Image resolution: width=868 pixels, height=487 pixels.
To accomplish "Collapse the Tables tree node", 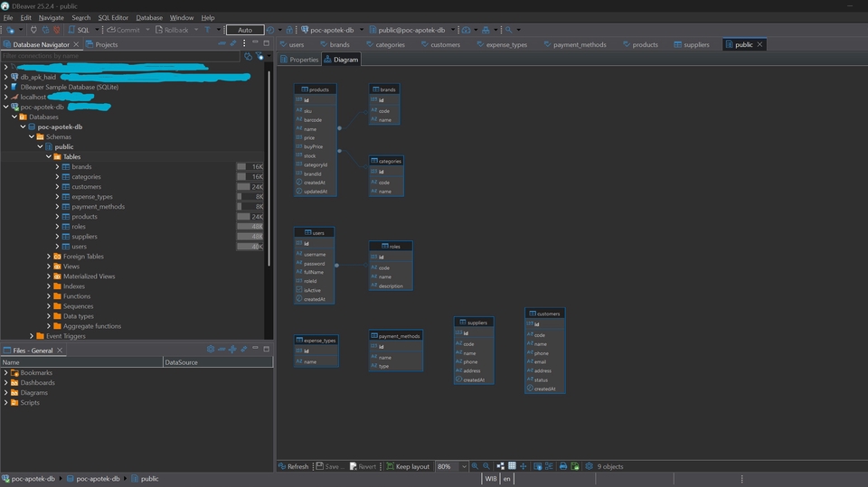I will (x=49, y=157).
